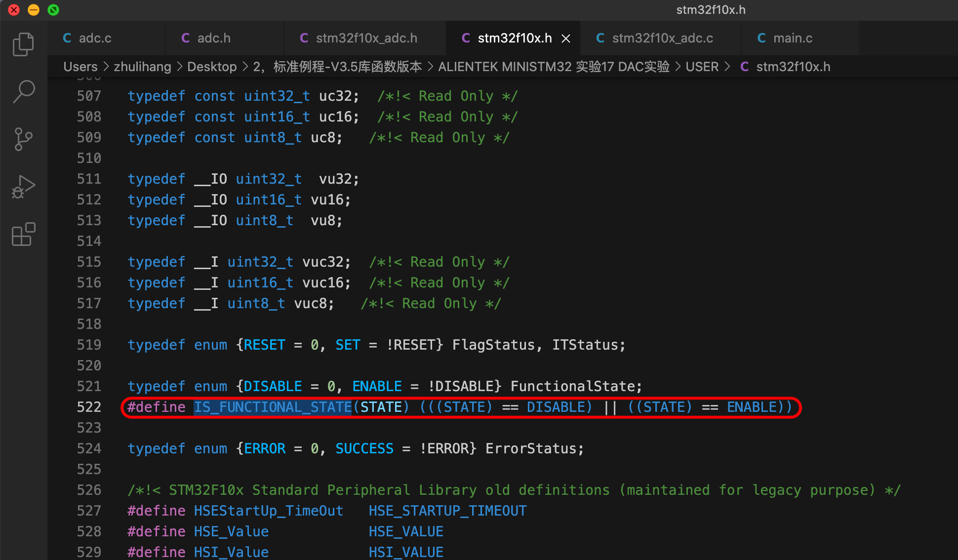Screen dimensions: 958x560
Task: Open the Explorer sidebar icon
Action: pyautogui.click(x=23, y=44)
